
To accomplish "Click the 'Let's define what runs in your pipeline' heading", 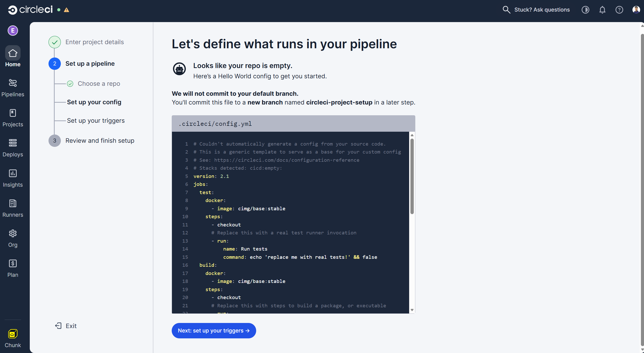I will (x=284, y=44).
